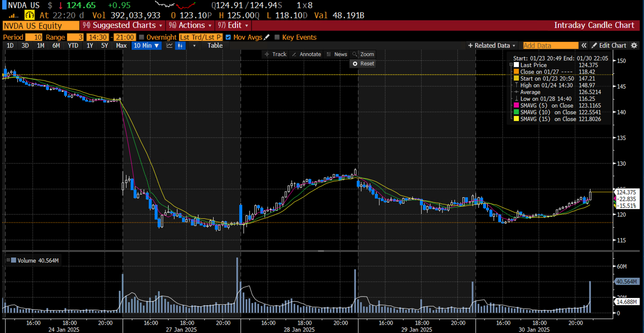This screenshot has height=333, width=644.
Task: Select the 1D range tab
Action: tap(10, 46)
